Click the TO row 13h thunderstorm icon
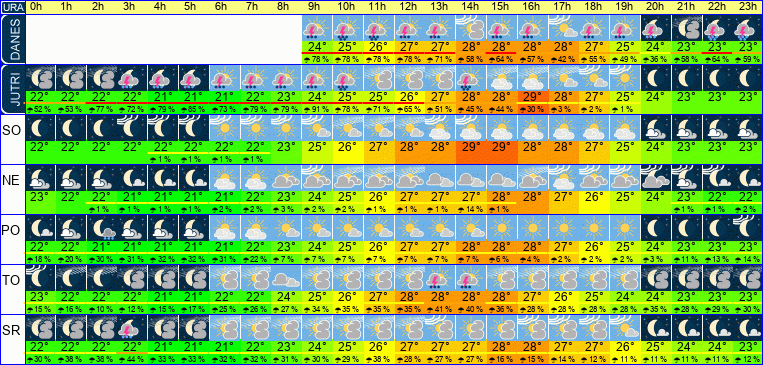The image size is (763, 365). [439, 278]
